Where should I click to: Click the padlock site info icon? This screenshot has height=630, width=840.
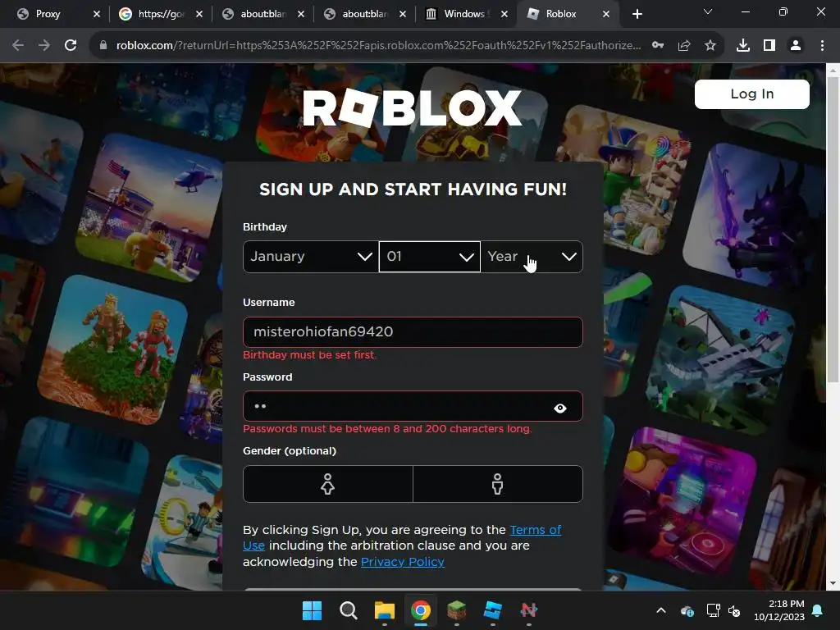(x=103, y=46)
